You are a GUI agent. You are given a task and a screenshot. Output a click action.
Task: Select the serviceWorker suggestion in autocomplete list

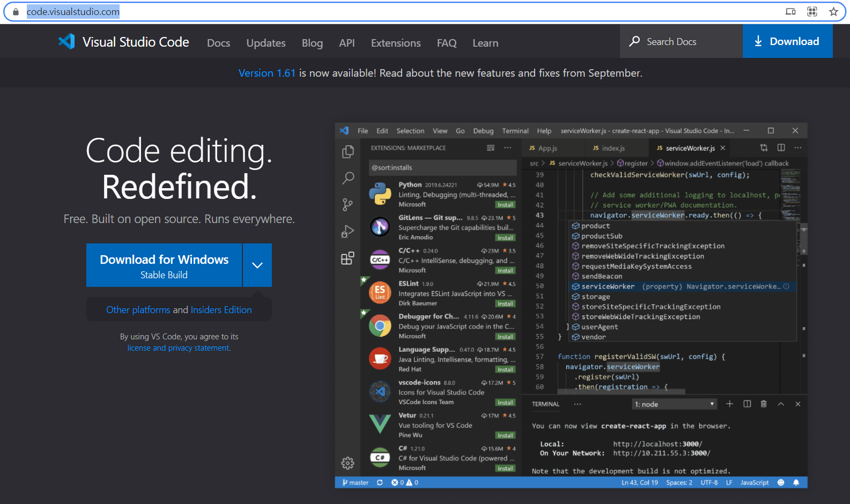[683, 286]
